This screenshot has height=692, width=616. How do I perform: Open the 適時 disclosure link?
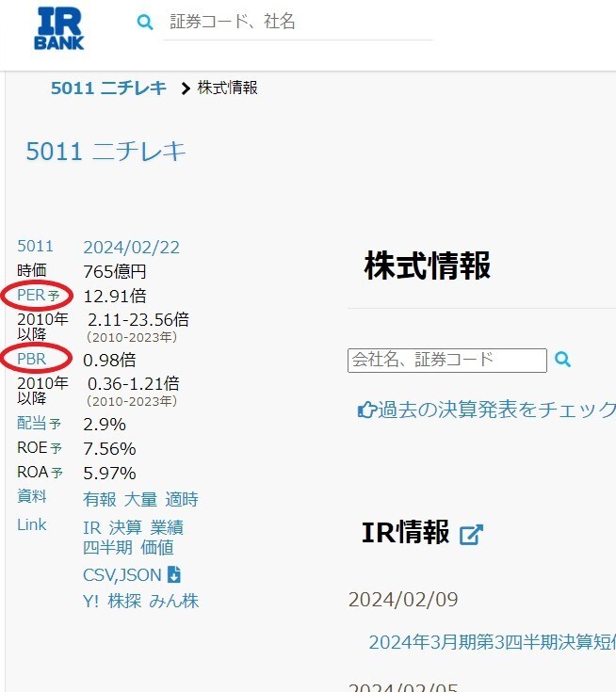[182, 500]
